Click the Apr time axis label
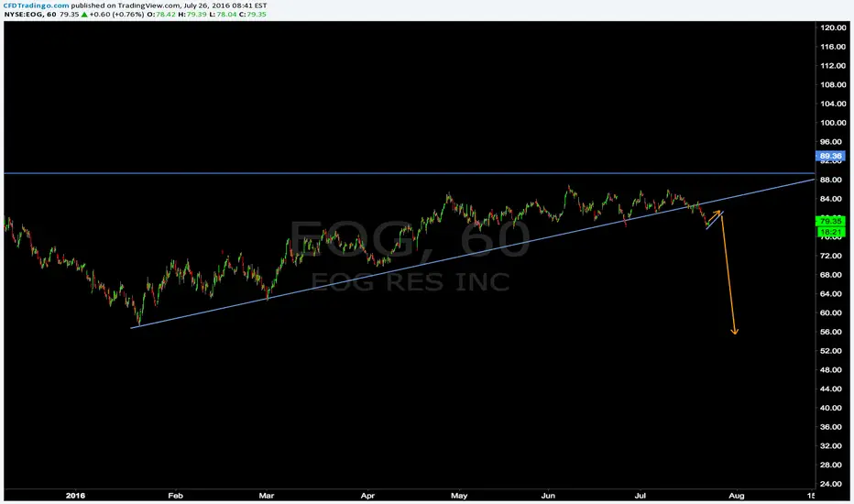Viewport: 854px width, 504px height. [367, 496]
